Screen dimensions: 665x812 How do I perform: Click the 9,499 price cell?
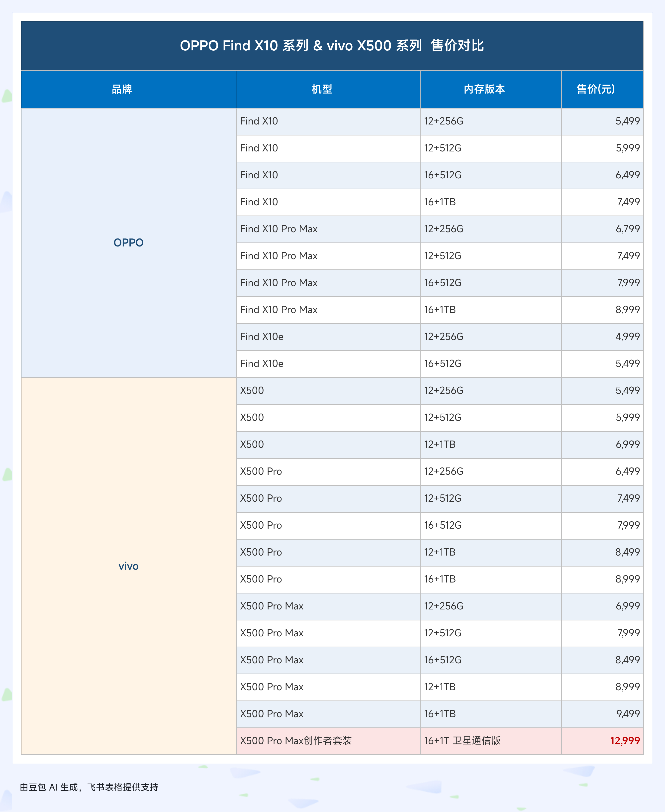tap(602, 714)
